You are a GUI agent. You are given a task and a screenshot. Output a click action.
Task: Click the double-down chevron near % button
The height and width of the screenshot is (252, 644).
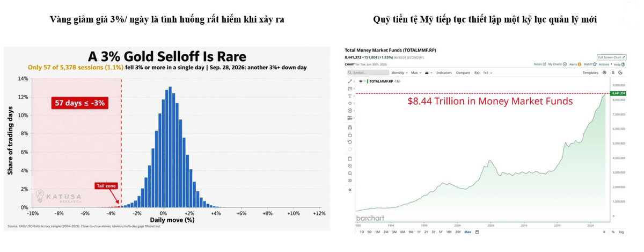pyautogui.click(x=604, y=232)
